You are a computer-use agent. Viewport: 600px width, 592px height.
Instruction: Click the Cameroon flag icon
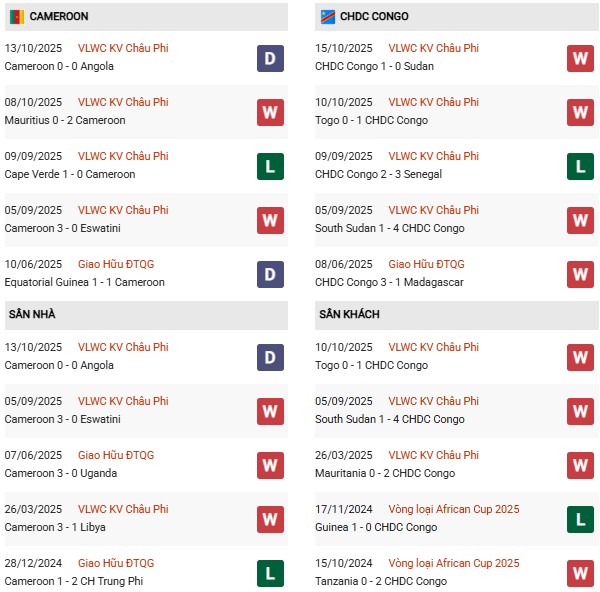[15, 16]
